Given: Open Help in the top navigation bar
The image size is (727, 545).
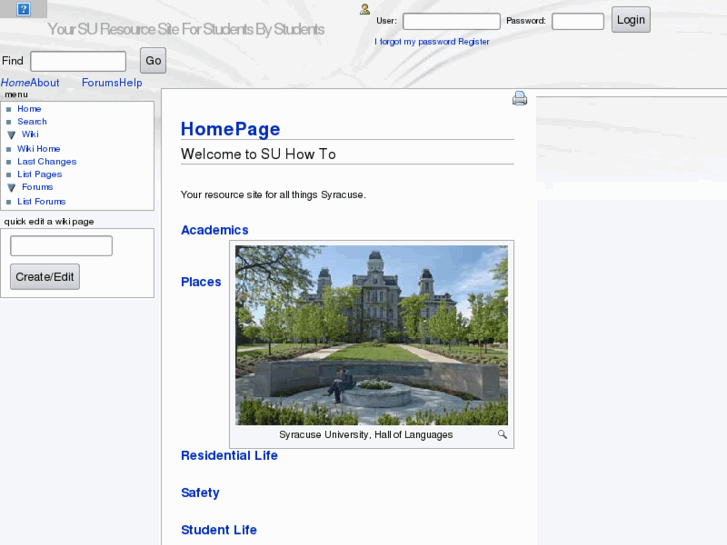Looking at the screenshot, I should (x=131, y=83).
